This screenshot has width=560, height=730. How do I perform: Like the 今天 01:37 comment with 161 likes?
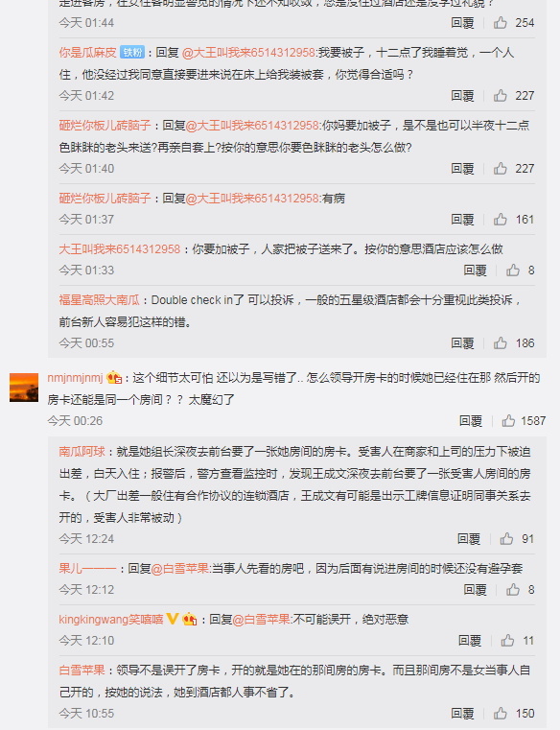pyautogui.click(x=501, y=220)
